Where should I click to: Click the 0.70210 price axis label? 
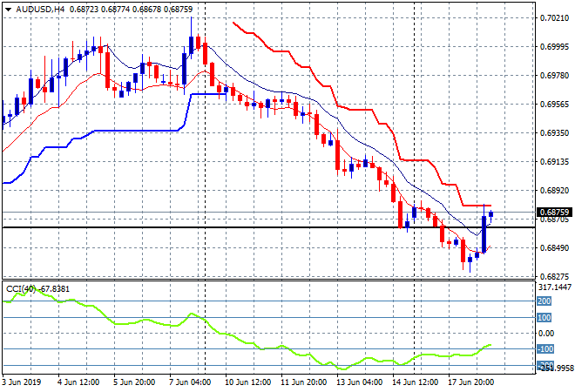coord(554,17)
